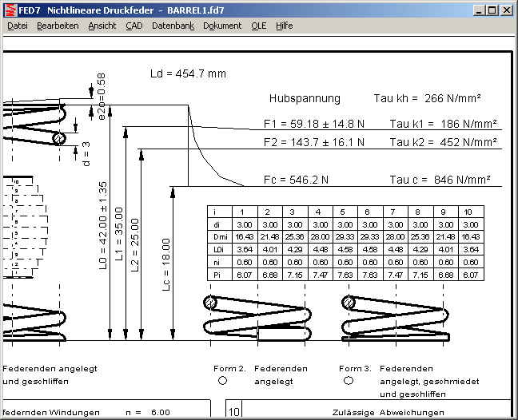Open the Hilfe menu

point(284,26)
